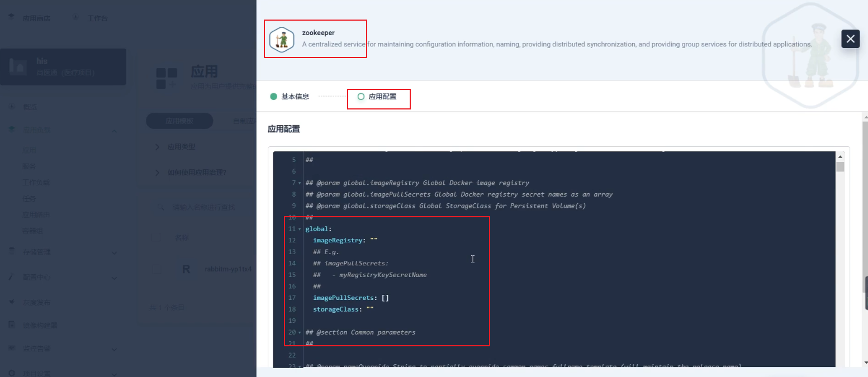Viewport: 868px width, 377px height.
Task: Click the zookeeper app logo icon
Action: point(282,40)
